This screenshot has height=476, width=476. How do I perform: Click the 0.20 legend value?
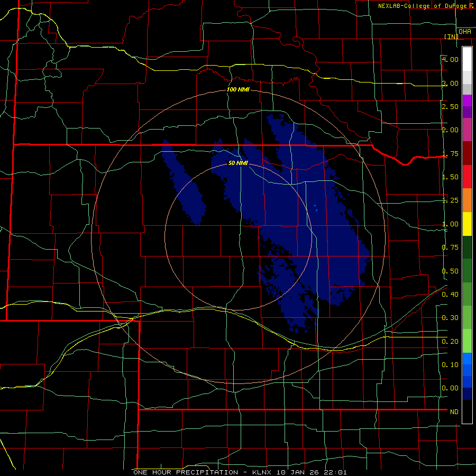tap(450, 342)
